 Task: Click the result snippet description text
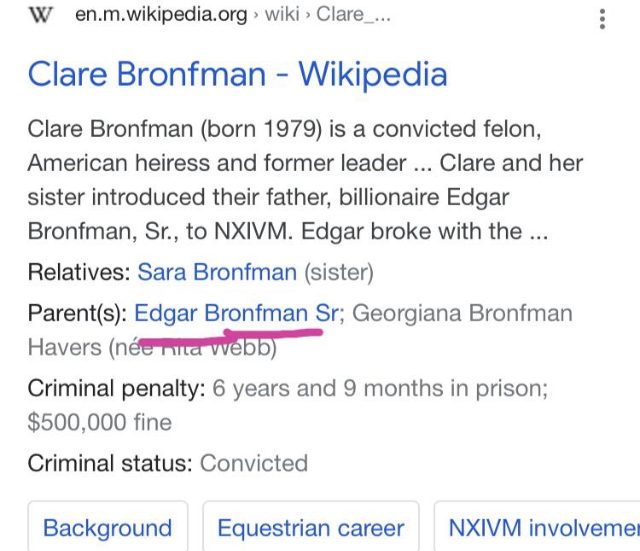[x=305, y=180]
